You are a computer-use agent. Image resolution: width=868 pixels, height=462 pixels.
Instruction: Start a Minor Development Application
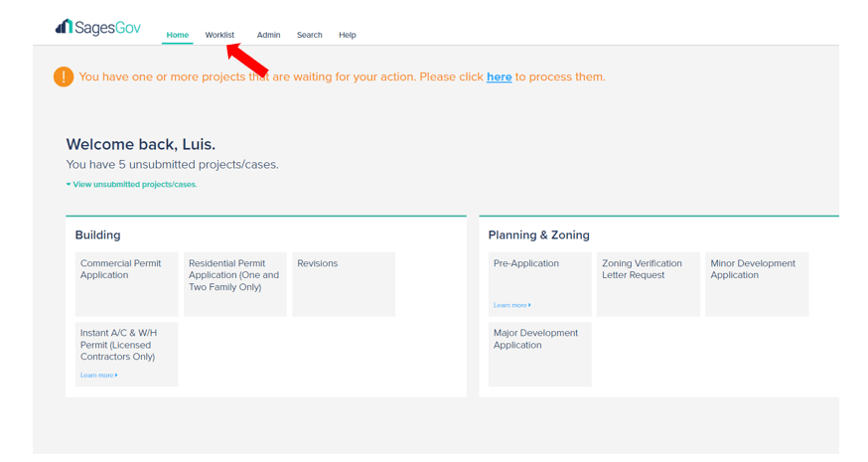tap(756, 283)
